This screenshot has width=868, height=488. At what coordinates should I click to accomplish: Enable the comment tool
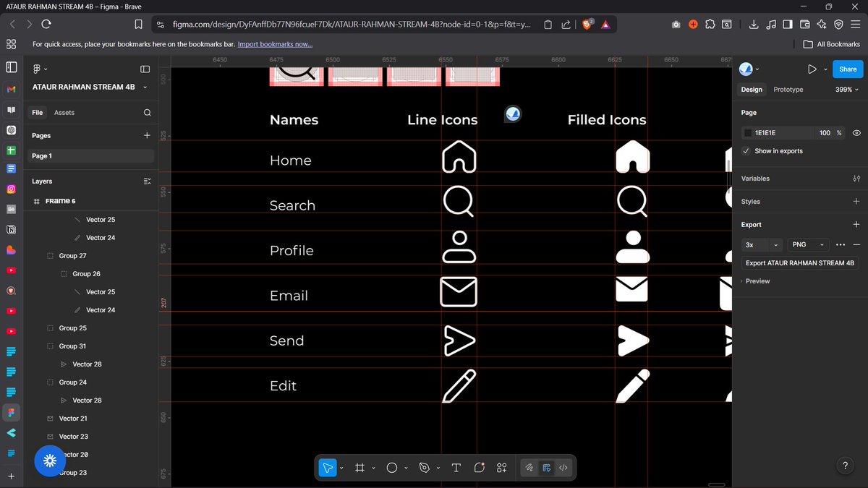pyautogui.click(x=479, y=468)
